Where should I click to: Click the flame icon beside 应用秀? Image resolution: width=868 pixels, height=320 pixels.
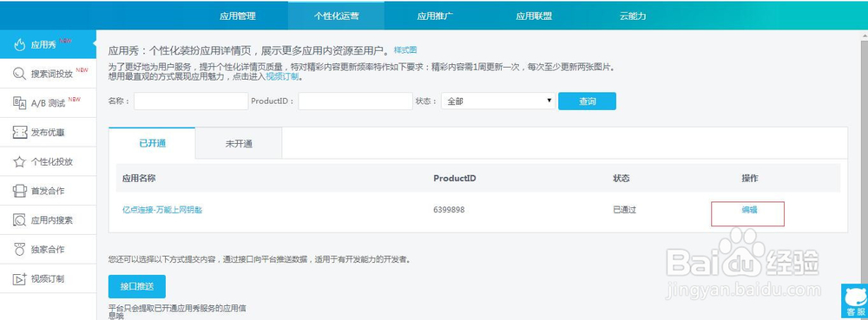click(19, 45)
